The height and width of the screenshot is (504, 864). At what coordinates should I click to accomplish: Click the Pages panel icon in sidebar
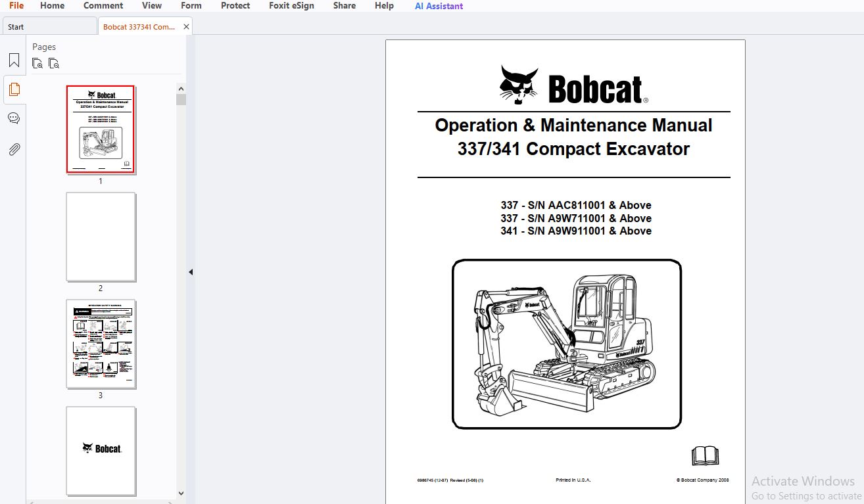(14, 89)
